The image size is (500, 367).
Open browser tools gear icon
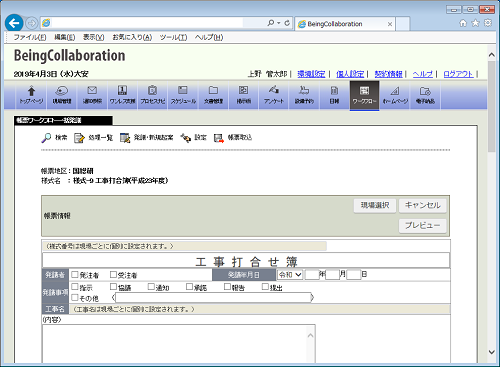[x=488, y=23]
